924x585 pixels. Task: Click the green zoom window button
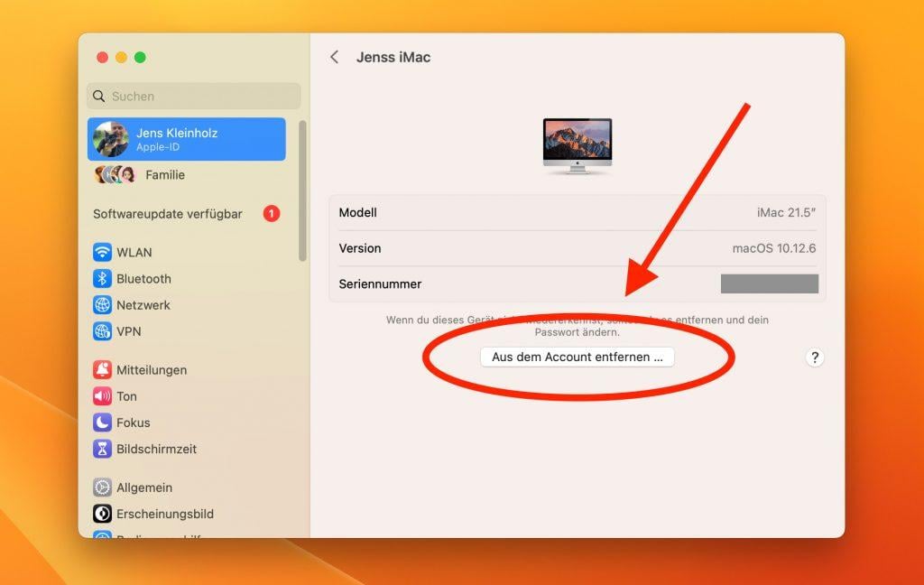click(140, 57)
